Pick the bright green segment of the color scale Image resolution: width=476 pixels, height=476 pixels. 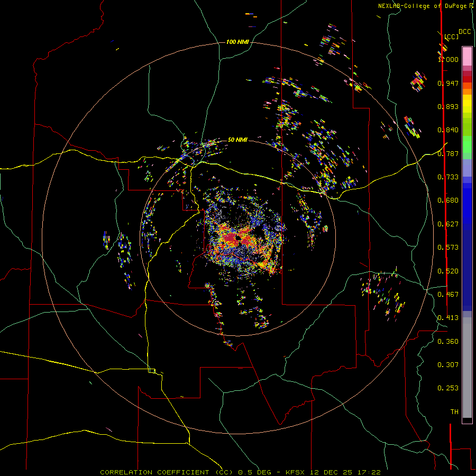point(467,144)
